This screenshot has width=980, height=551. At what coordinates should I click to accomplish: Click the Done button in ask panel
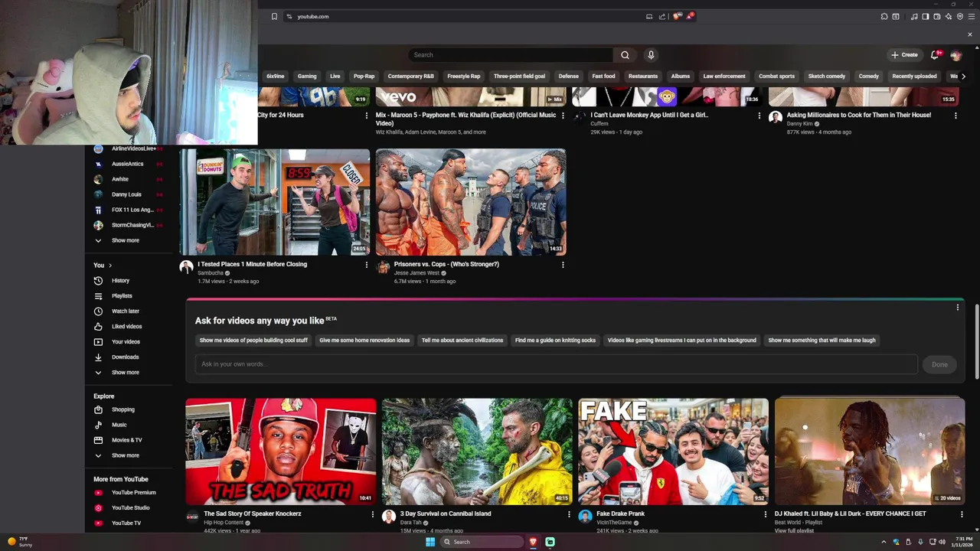coord(939,364)
